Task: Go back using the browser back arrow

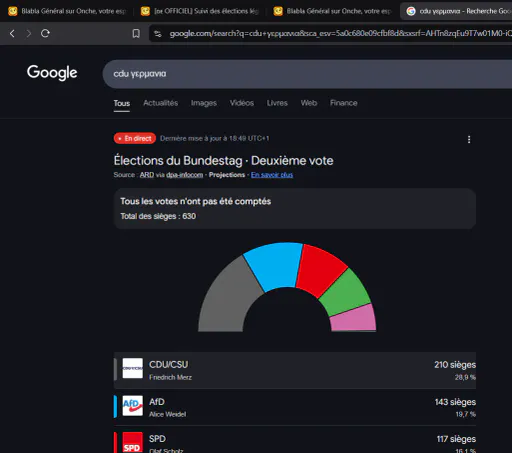Action: 12,33
